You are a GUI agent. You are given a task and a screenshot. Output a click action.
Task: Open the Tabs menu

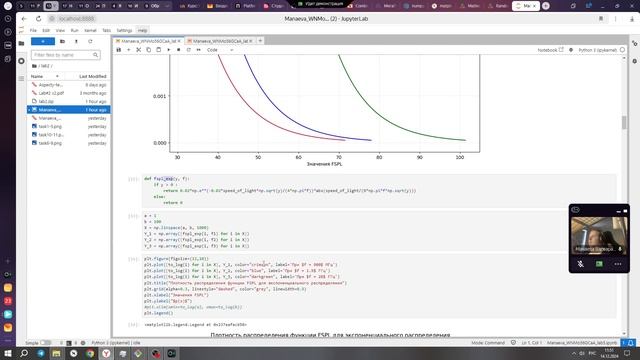click(x=106, y=30)
